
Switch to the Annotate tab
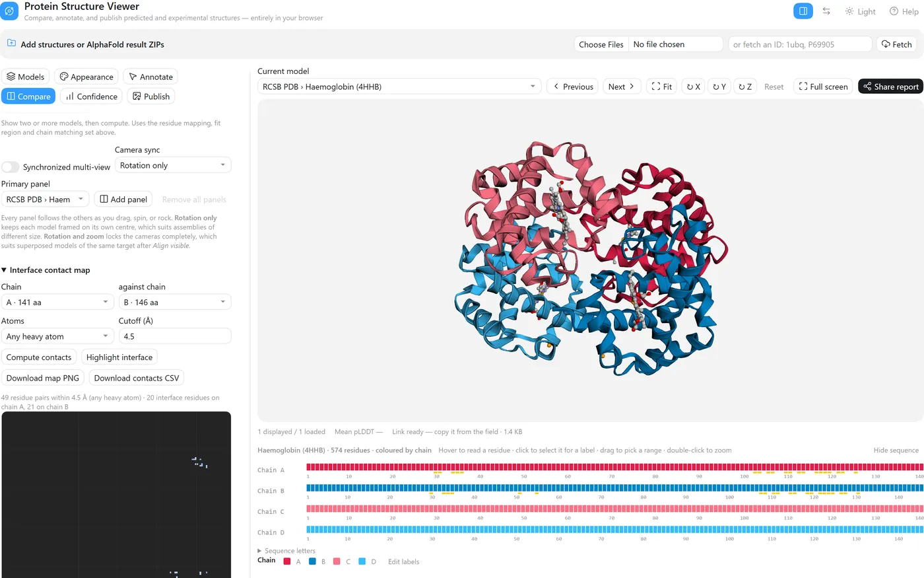click(150, 77)
